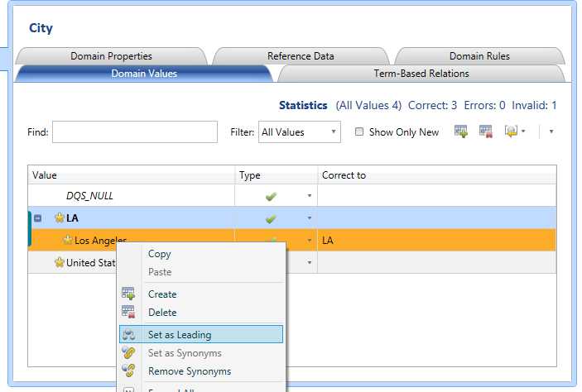Toggle the Show Only New checkbox

pos(359,131)
